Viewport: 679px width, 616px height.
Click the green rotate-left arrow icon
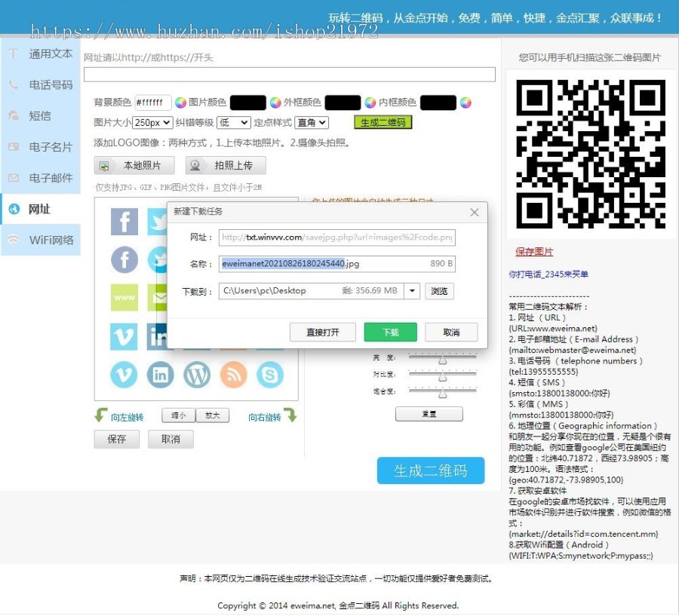[100, 415]
